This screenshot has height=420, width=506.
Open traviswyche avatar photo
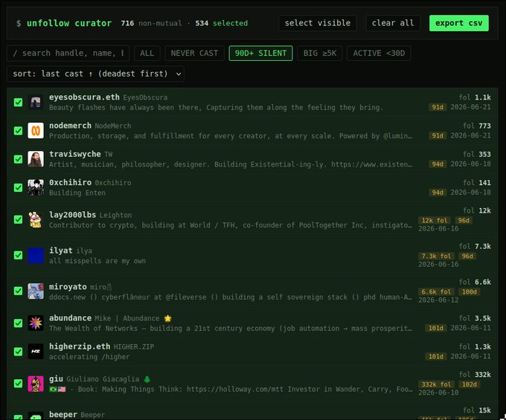pyautogui.click(x=36, y=159)
